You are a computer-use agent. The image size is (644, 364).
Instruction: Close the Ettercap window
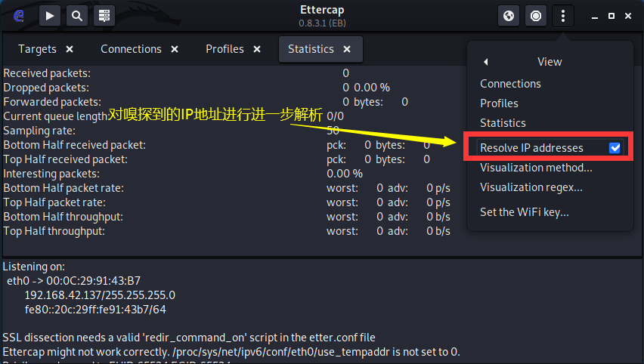628,16
